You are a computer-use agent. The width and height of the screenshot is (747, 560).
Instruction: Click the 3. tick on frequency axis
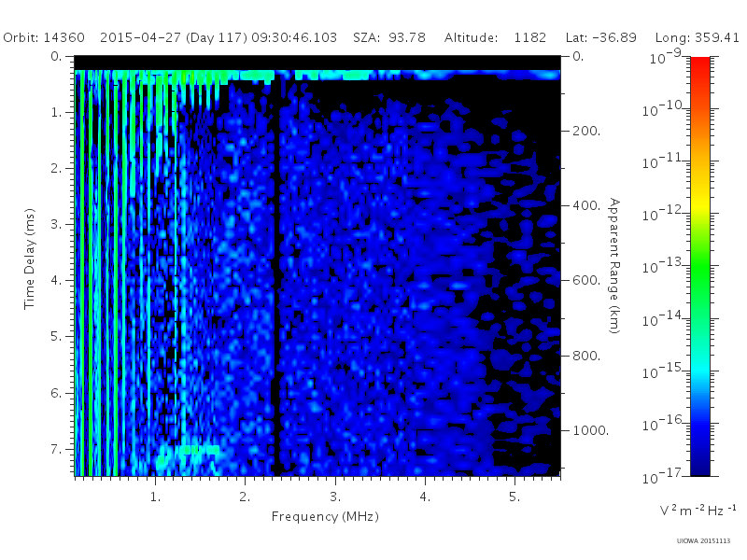pos(335,497)
